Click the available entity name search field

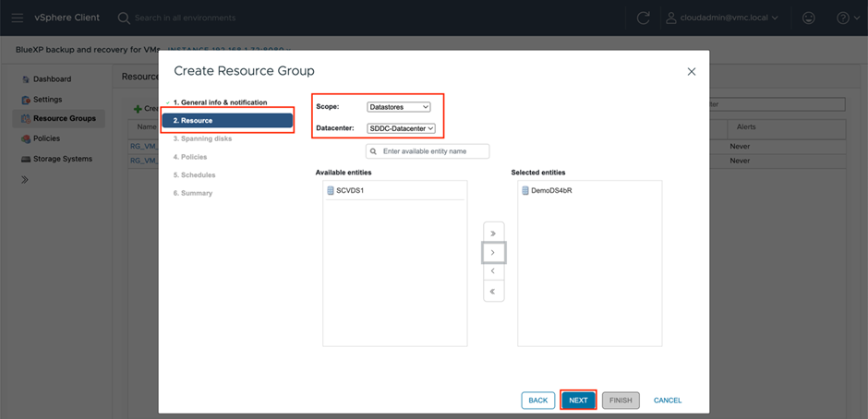click(428, 151)
